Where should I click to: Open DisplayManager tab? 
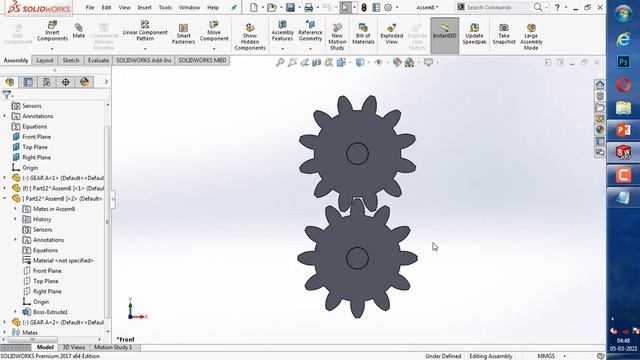[x=84, y=82]
